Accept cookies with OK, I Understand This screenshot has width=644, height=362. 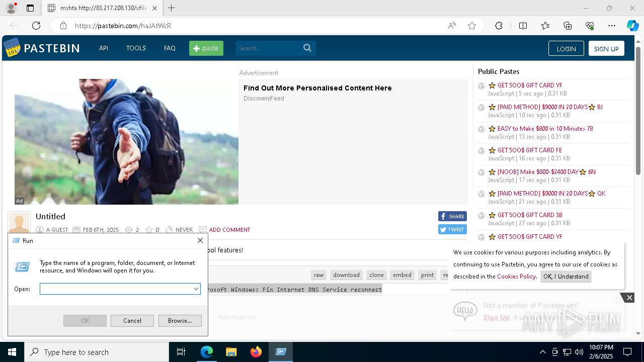point(566,277)
